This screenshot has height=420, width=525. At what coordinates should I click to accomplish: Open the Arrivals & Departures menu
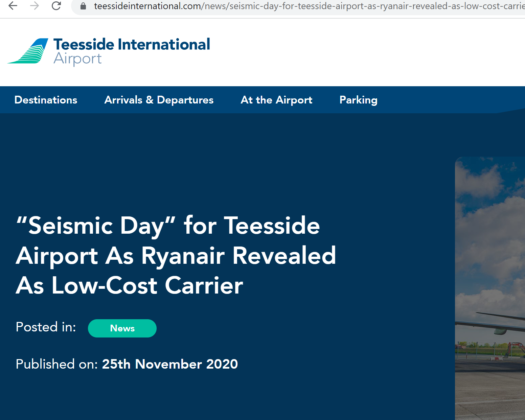tap(159, 100)
